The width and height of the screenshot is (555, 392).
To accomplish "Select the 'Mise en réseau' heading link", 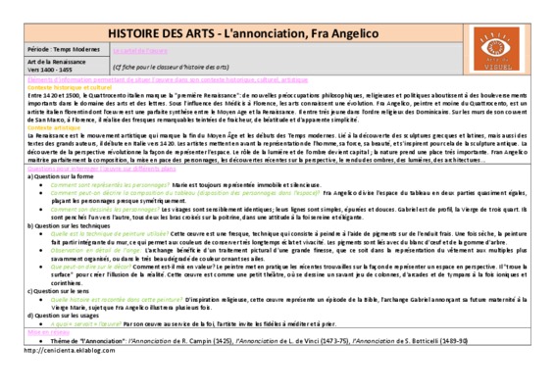I will [48, 332].
